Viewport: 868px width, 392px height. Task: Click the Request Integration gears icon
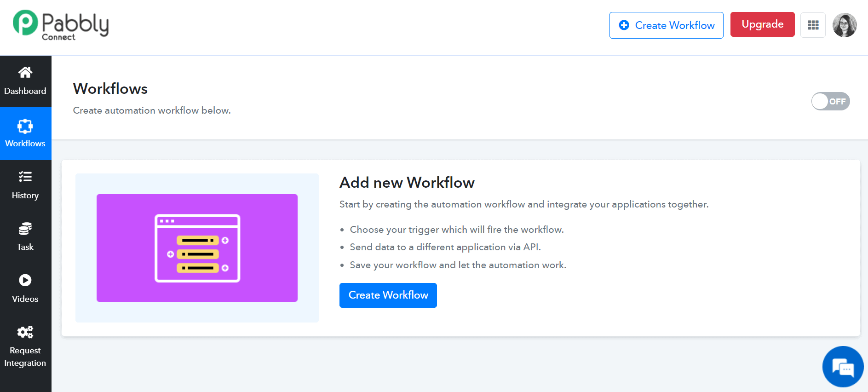25,332
